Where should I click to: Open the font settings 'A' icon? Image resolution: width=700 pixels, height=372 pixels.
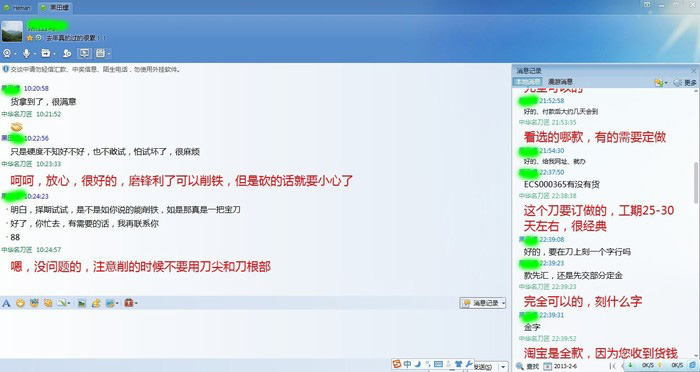[6, 303]
